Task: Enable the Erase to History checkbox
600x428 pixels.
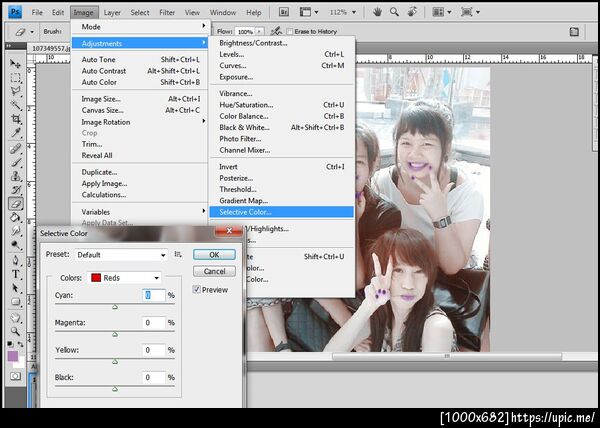Action: 287,31
